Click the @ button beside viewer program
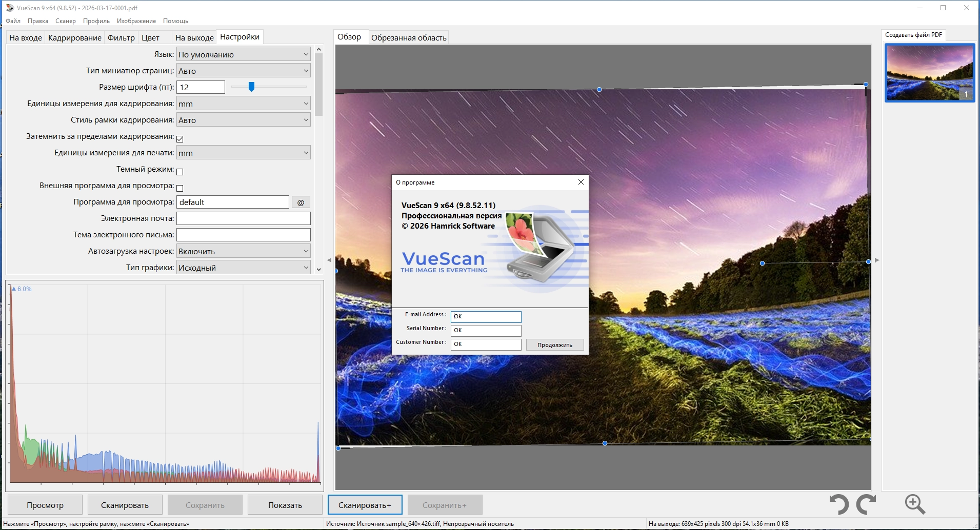 click(301, 202)
